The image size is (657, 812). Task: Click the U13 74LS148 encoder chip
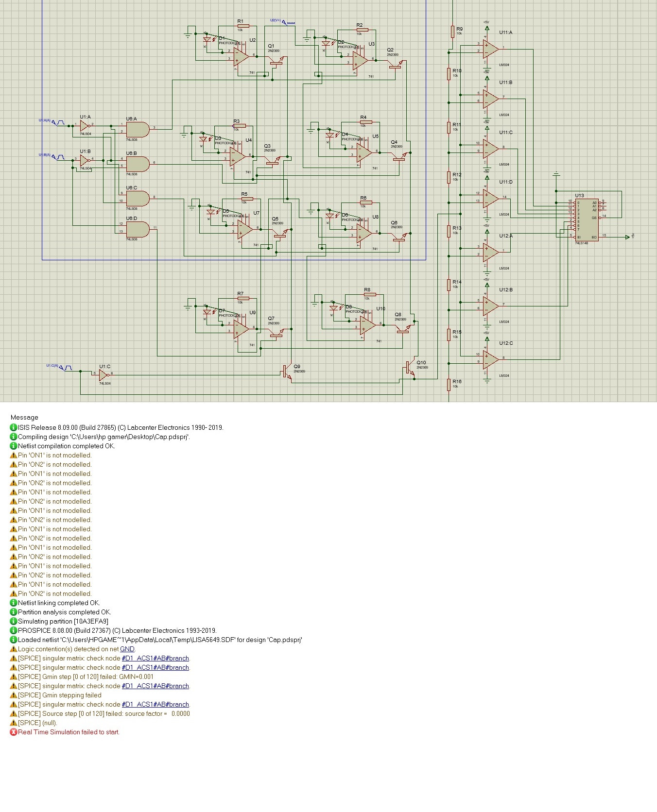pos(587,220)
